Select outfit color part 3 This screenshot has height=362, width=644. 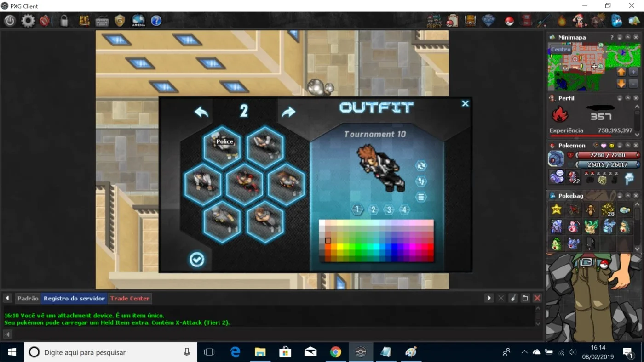click(x=389, y=210)
